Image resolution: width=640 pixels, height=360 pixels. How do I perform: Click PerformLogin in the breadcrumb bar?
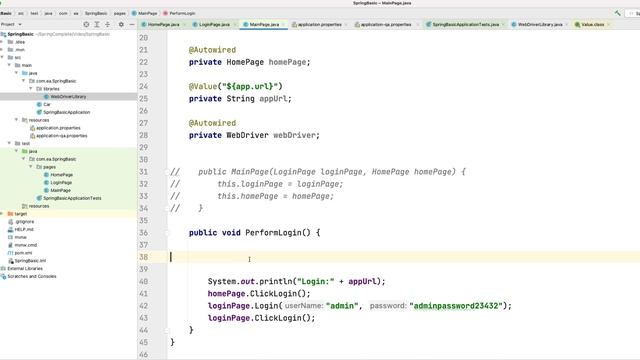coord(179,13)
